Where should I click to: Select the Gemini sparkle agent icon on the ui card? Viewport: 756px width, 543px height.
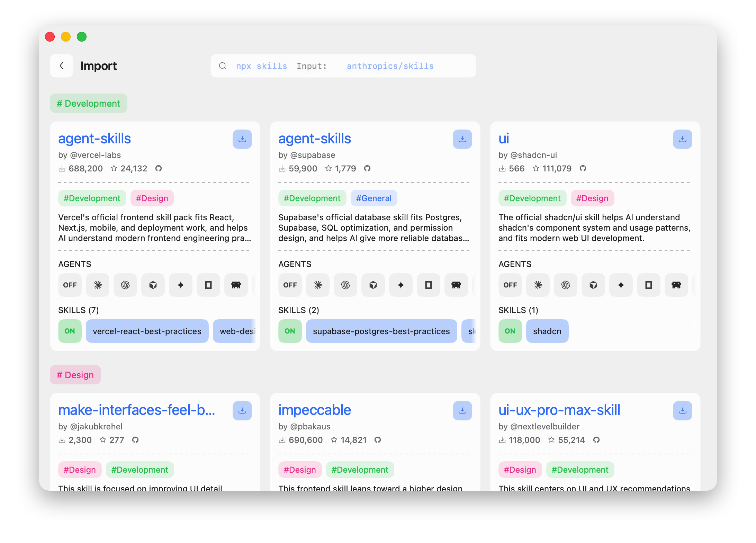[621, 285]
